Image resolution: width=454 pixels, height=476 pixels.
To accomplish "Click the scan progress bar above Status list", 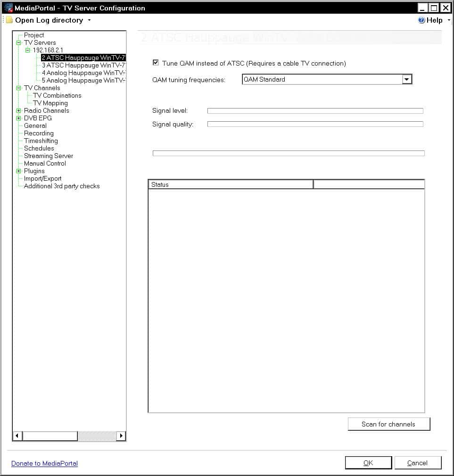I will click(289, 153).
